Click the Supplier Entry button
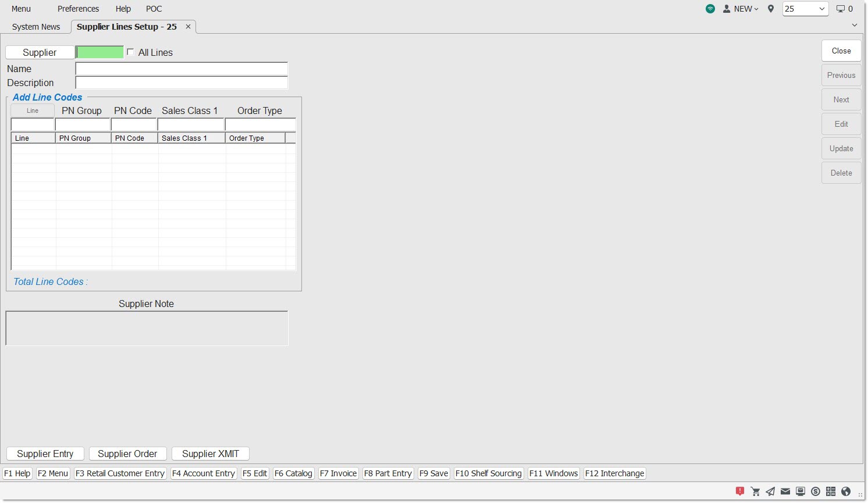The image size is (868, 503). pyautogui.click(x=45, y=454)
